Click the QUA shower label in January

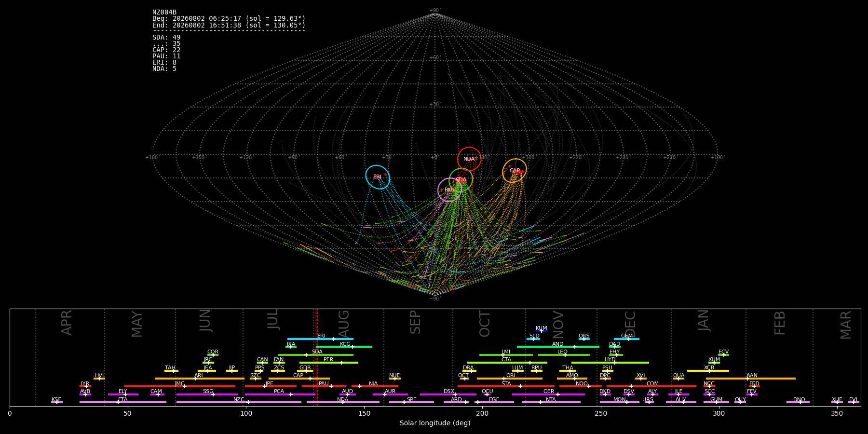[x=678, y=375]
